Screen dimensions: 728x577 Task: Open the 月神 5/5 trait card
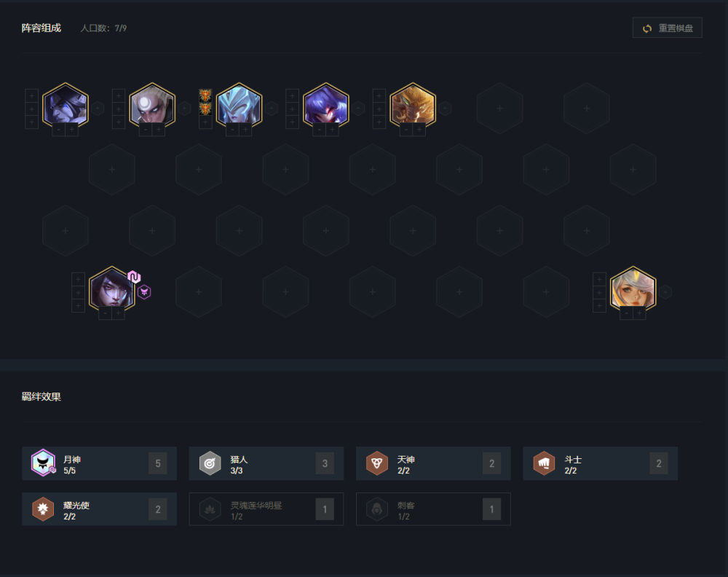(99, 463)
